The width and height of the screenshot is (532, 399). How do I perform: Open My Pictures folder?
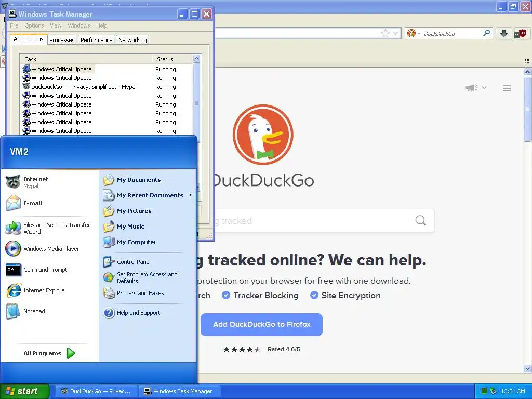[x=128, y=211]
